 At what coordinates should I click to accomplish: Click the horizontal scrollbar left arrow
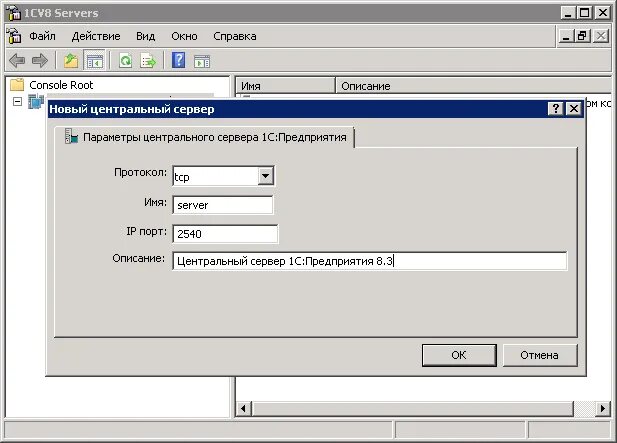(244, 408)
